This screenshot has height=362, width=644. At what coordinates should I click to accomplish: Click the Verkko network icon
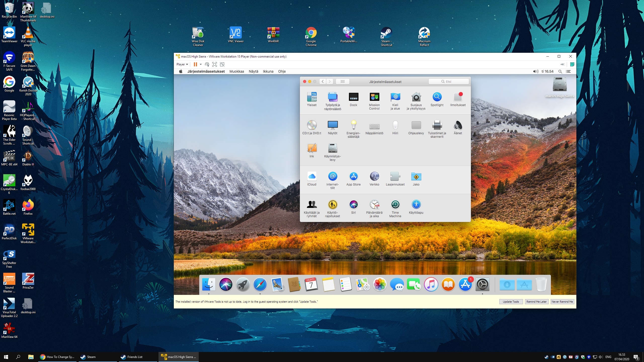pyautogui.click(x=374, y=176)
